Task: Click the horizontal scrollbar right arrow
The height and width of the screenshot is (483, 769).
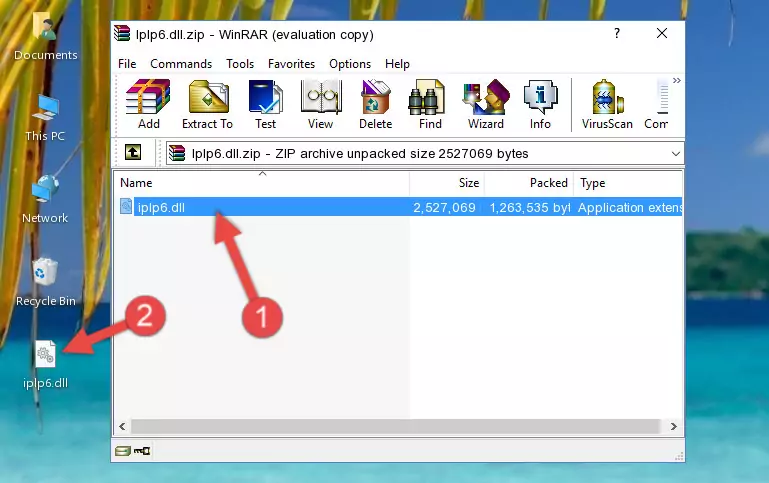Action: pyautogui.click(x=673, y=427)
